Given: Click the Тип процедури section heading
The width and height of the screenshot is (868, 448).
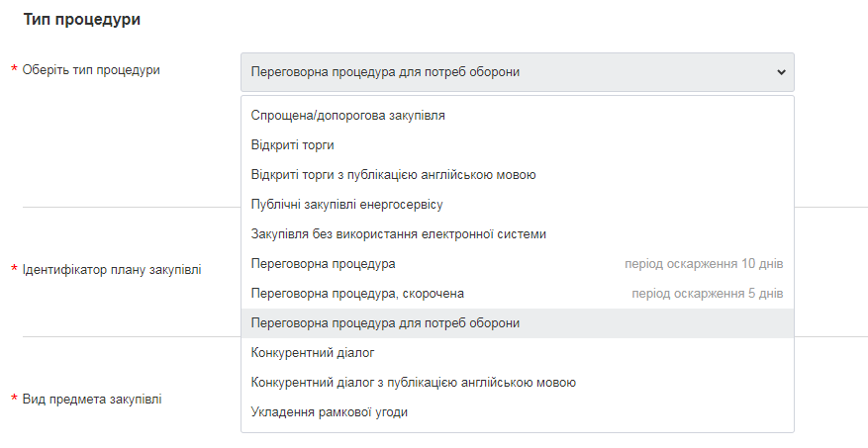Looking at the screenshot, I should click(x=81, y=19).
